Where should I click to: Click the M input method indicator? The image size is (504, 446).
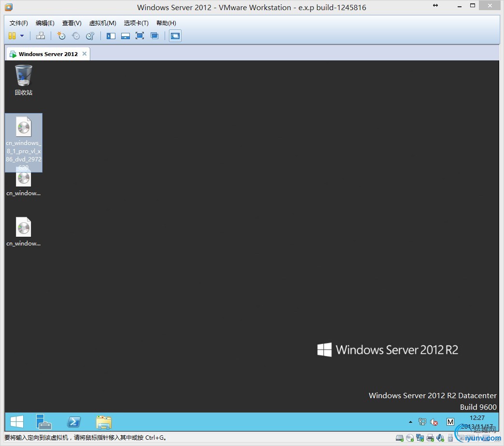[450, 422]
